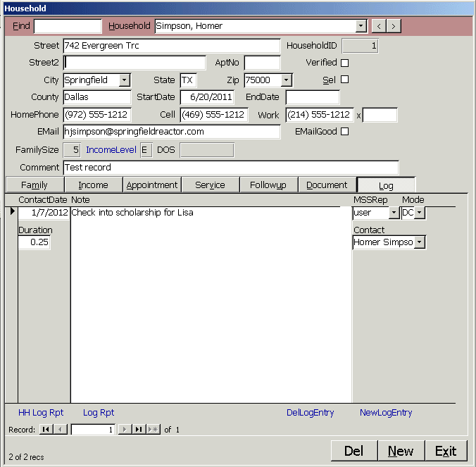Jump to first log record

[x=46, y=429]
